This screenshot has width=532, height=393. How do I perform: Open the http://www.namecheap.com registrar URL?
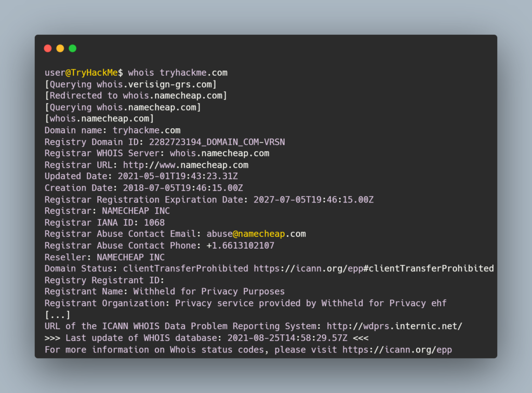(x=185, y=165)
